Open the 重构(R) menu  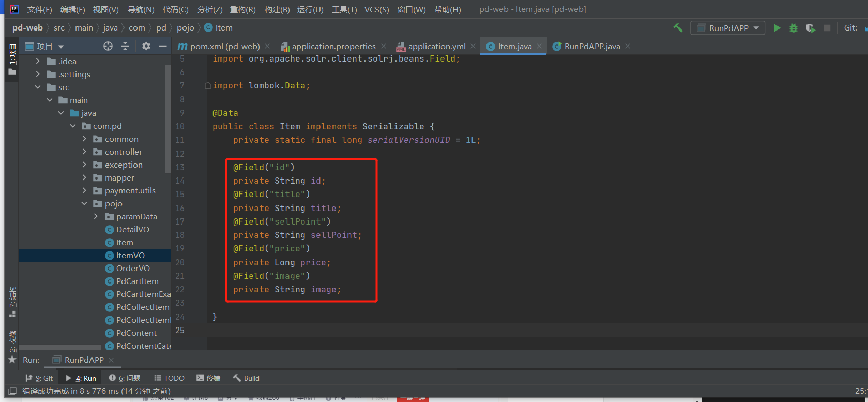242,9
